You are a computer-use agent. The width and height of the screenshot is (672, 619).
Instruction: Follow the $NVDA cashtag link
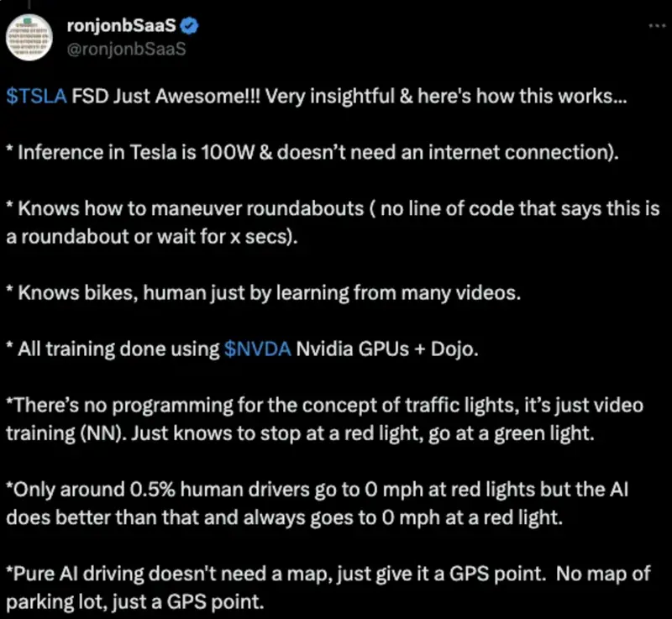257,349
